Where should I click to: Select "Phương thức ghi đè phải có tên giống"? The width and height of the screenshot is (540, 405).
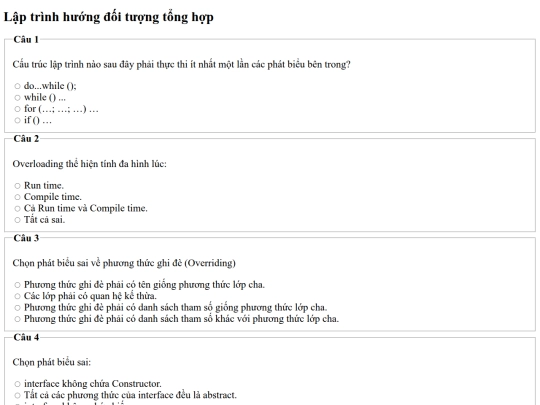[x=18, y=285]
